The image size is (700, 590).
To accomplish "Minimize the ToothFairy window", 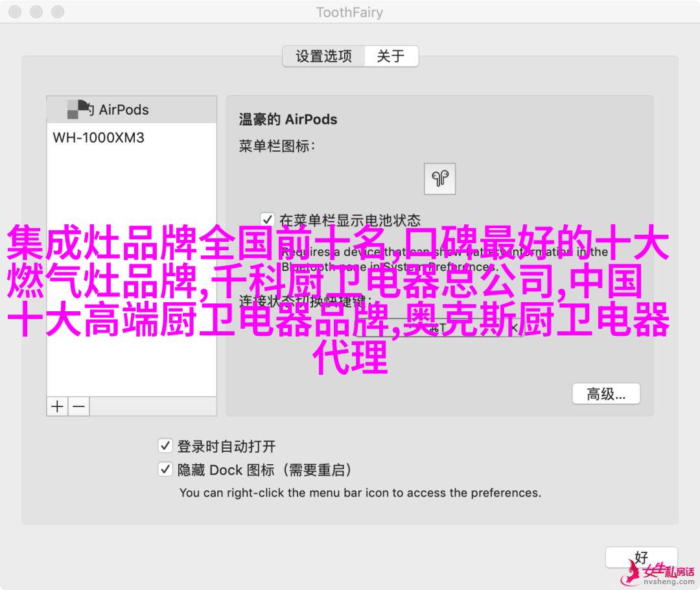I will [36, 12].
